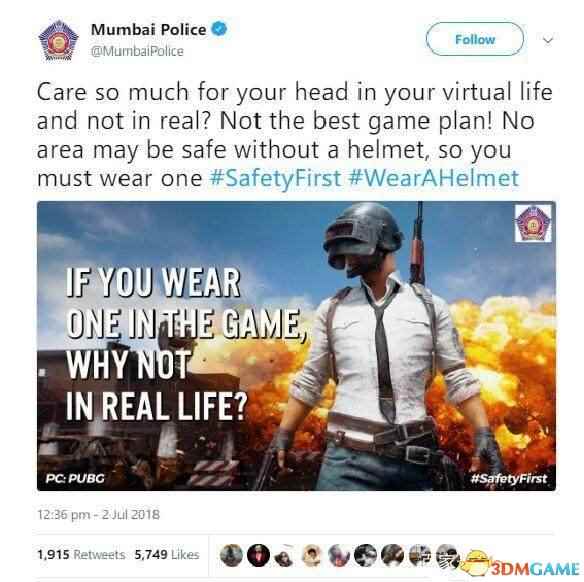Click the seventh liker avatar
The height and width of the screenshot is (582, 584).
pos(393,555)
